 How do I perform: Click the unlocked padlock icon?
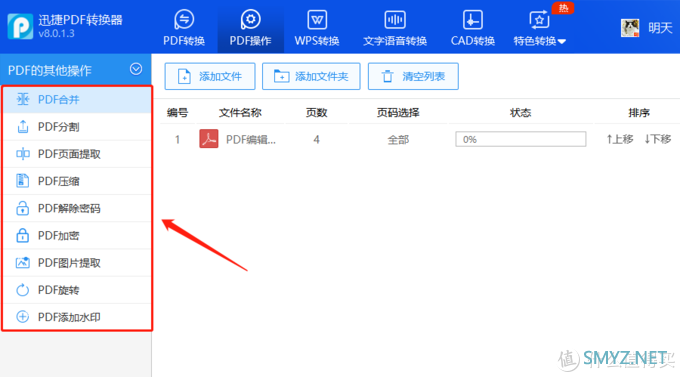[x=23, y=208]
